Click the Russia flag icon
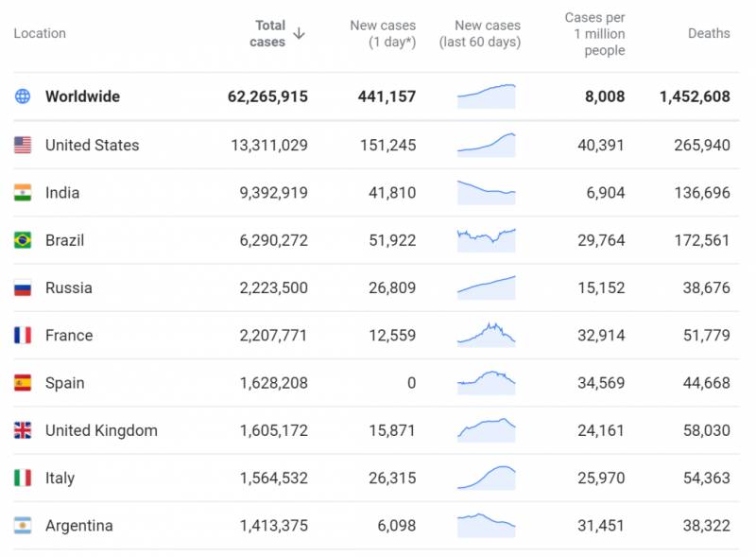Viewport: 756px width, 557px height. [x=23, y=287]
